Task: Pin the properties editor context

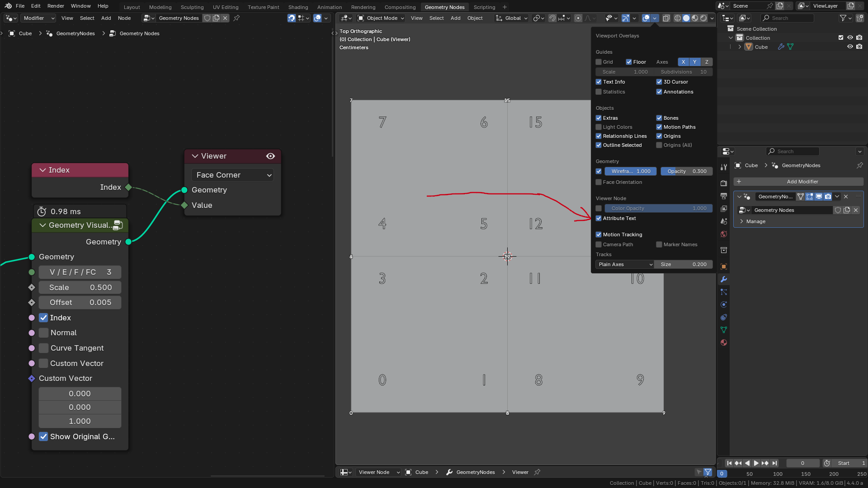Action: click(859, 165)
